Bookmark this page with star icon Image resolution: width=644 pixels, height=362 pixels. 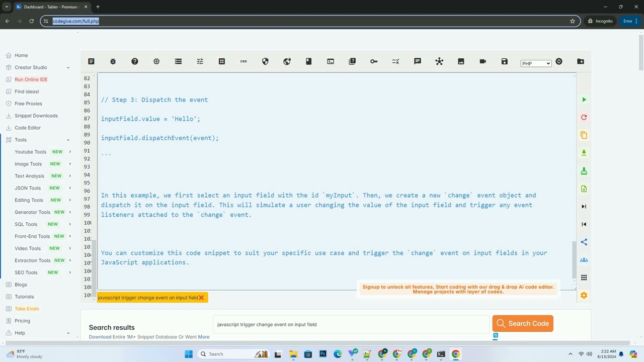(573, 21)
